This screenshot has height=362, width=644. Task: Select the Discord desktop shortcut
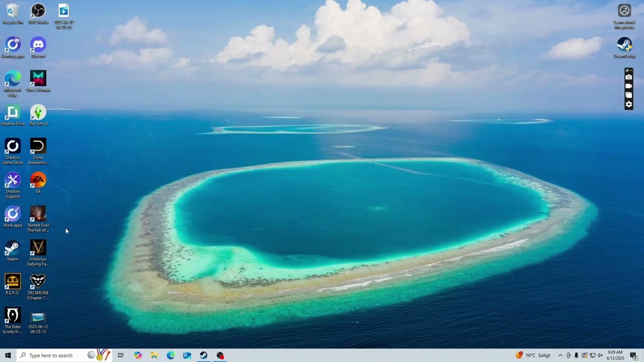click(38, 47)
